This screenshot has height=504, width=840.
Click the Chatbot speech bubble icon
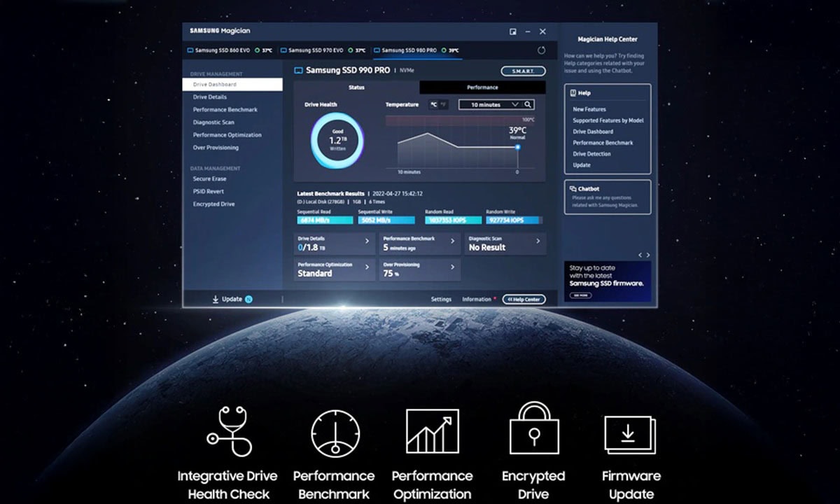coord(573,188)
